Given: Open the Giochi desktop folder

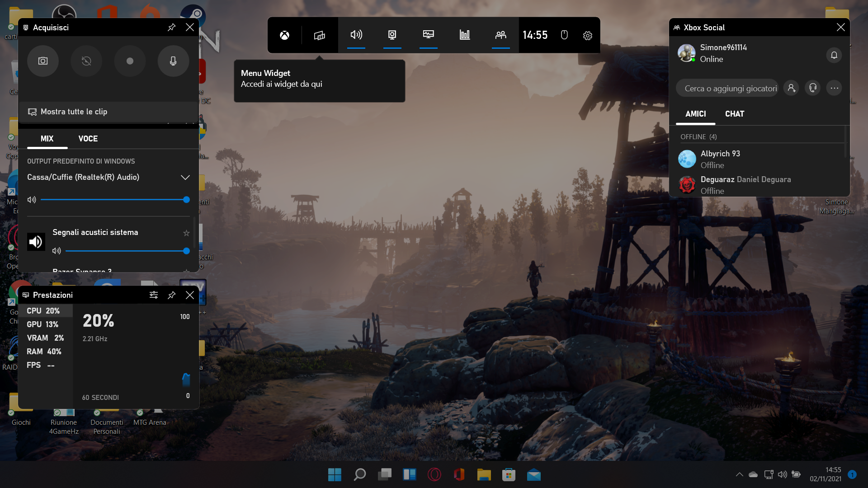Looking at the screenshot, I should (x=21, y=409).
